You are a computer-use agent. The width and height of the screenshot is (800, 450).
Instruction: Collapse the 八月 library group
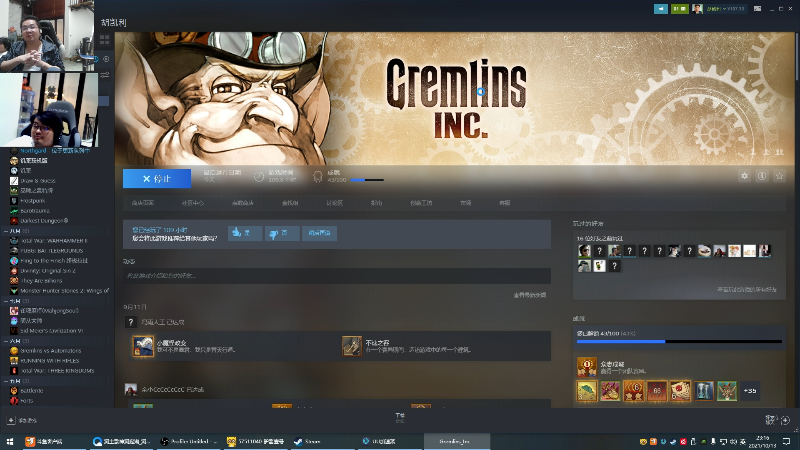pos(6,231)
